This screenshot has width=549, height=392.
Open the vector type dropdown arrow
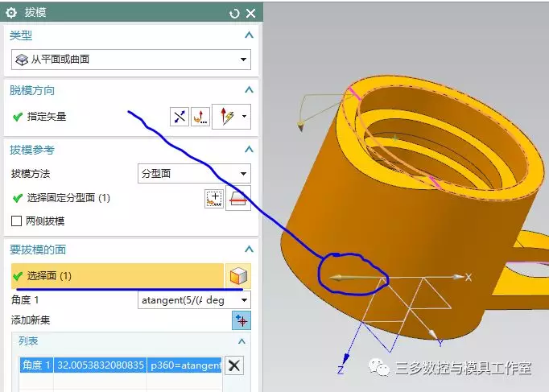[x=245, y=117]
